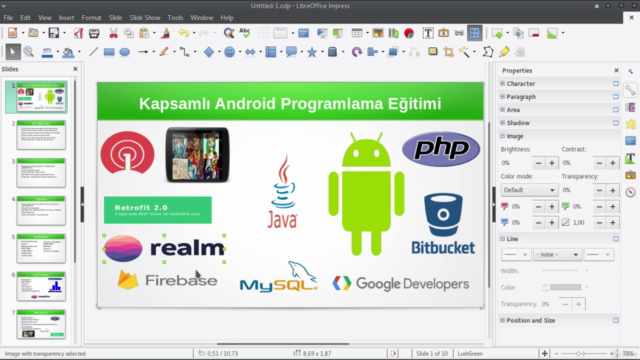Click the Open file folder icon
The width and height of the screenshot is (640, 360).
[x=33, y=33]
